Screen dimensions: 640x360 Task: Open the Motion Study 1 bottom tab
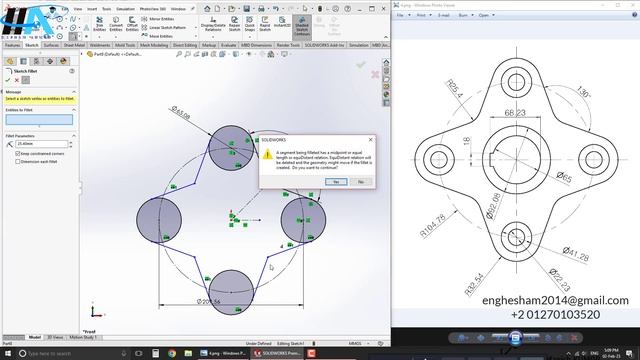[83, 337]
